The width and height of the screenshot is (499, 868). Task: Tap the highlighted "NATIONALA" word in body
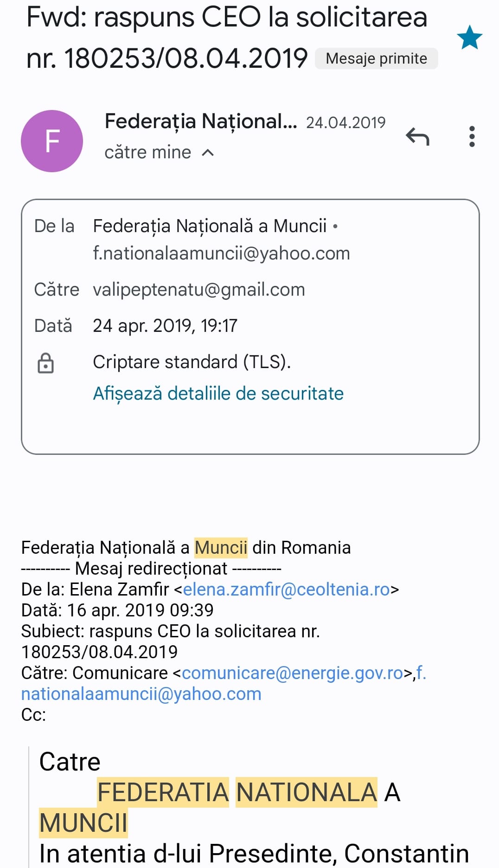(x=306, y=792)
